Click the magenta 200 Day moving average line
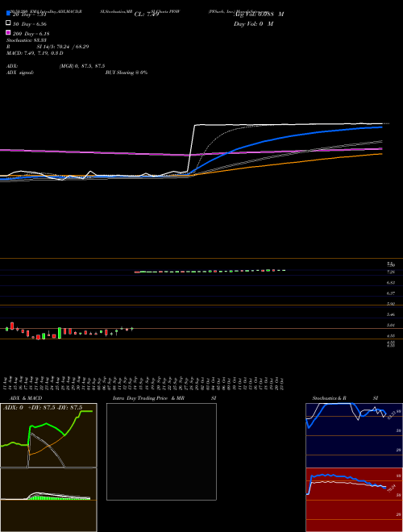 coord(102,152)
